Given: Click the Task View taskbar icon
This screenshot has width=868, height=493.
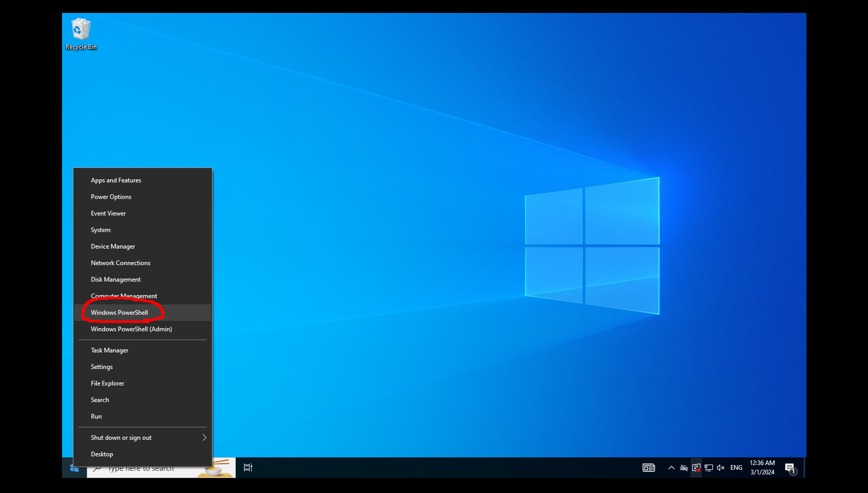Looking at the screenshot, I should 248,468.
